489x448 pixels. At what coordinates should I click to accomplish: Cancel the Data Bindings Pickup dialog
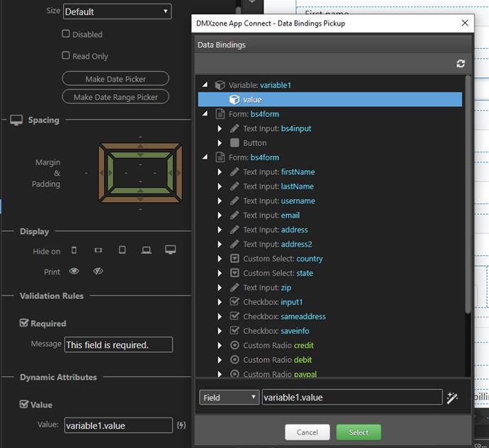307,432
